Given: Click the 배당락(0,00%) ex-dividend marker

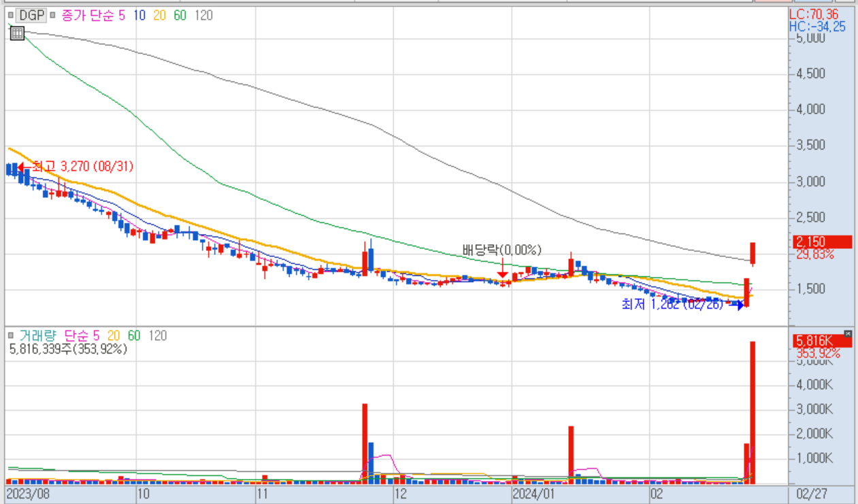Looking at the screenshot, I should [502, 250].
